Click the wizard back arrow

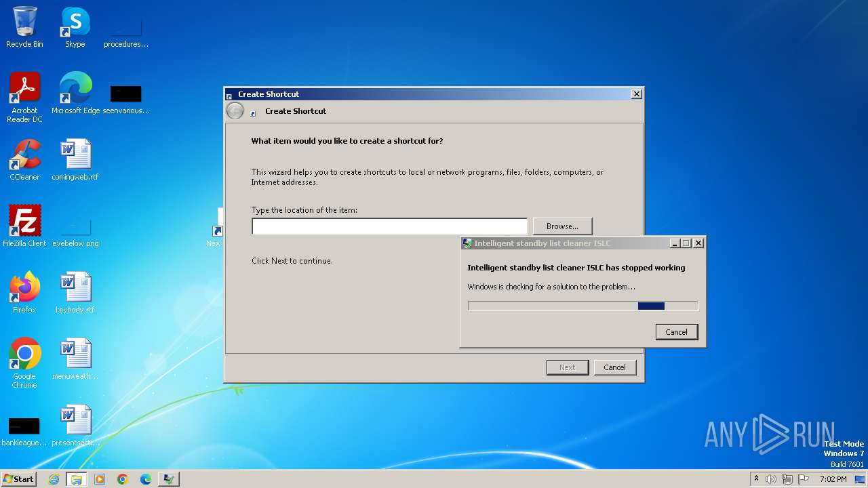[x=235, y=111]
